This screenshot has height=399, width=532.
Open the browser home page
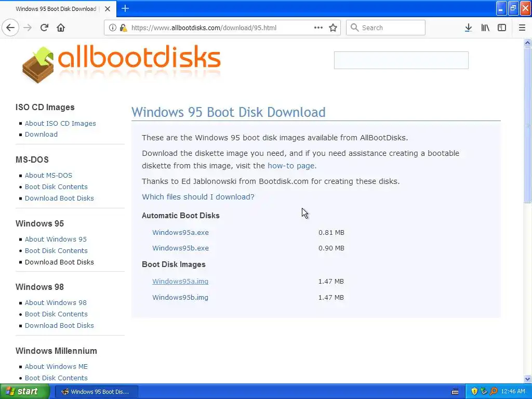(x=61, y=28)
